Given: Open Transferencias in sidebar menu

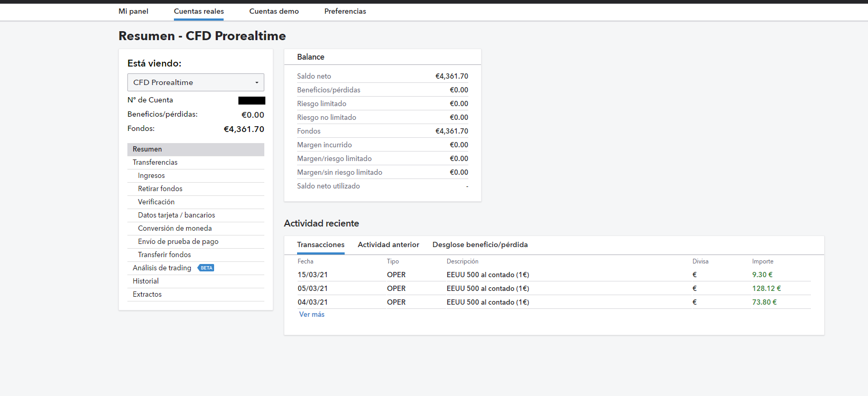Looking at the screenshot, I should (x=155, y=163).
